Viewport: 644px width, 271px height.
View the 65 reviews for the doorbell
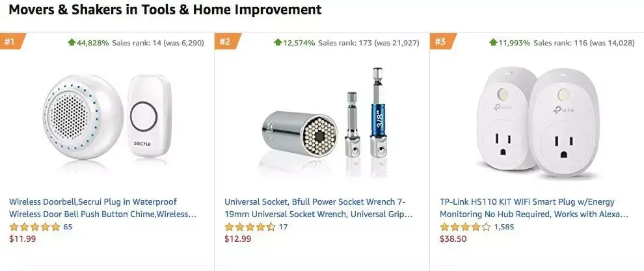click(x=68, y=227)
